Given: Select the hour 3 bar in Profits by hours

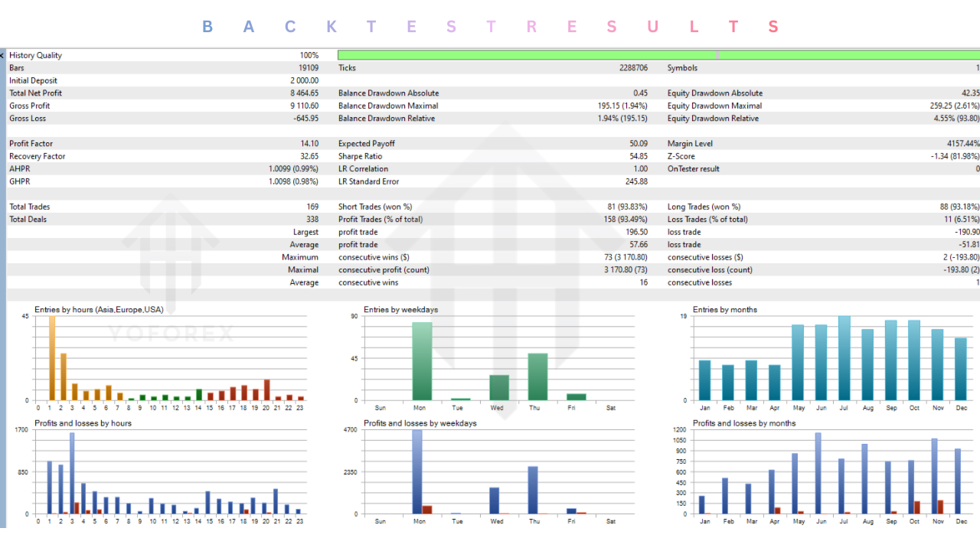Looking at the screenshot, I should pos(72,473).
